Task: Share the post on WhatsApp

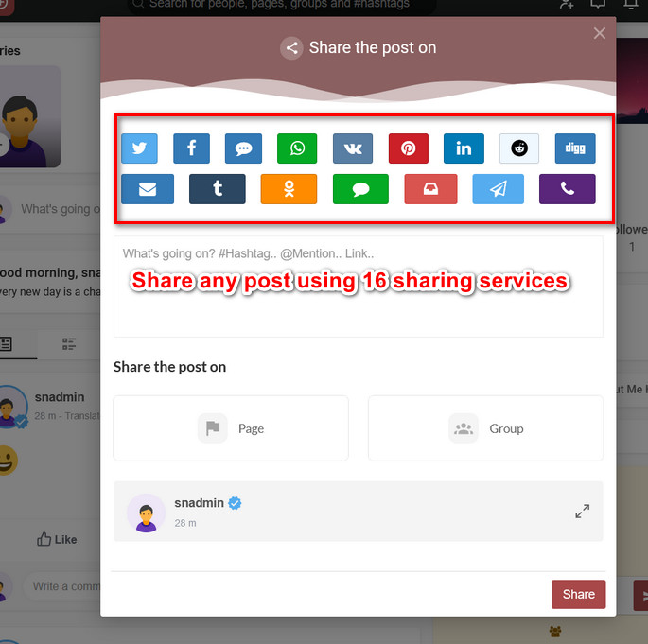Action: pyautogui.click(x=297, y=148)
